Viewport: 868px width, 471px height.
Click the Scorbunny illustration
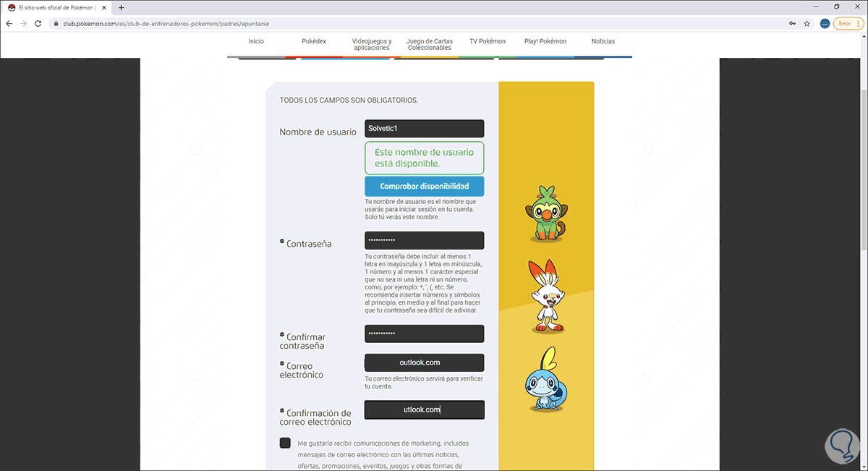(546, 295)
